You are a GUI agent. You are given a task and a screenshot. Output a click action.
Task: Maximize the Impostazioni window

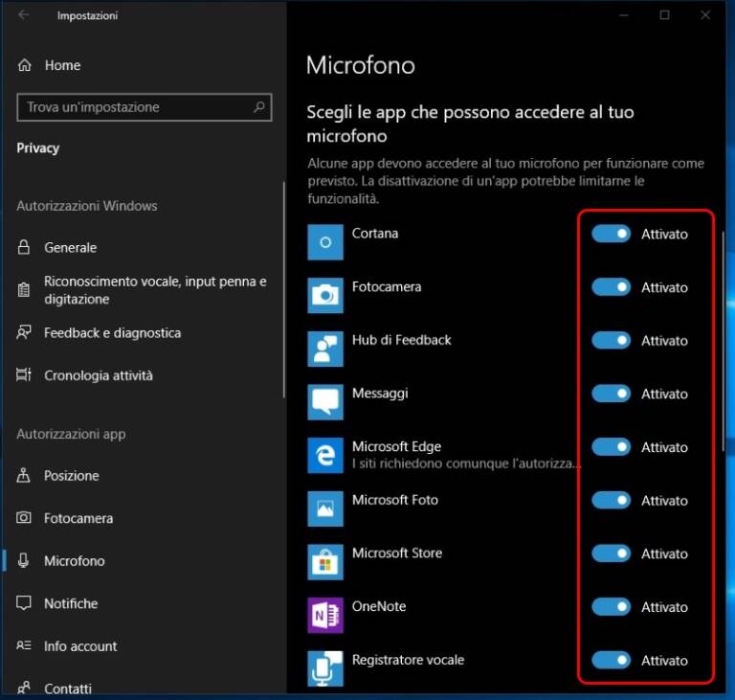click(x=664, y=15)
